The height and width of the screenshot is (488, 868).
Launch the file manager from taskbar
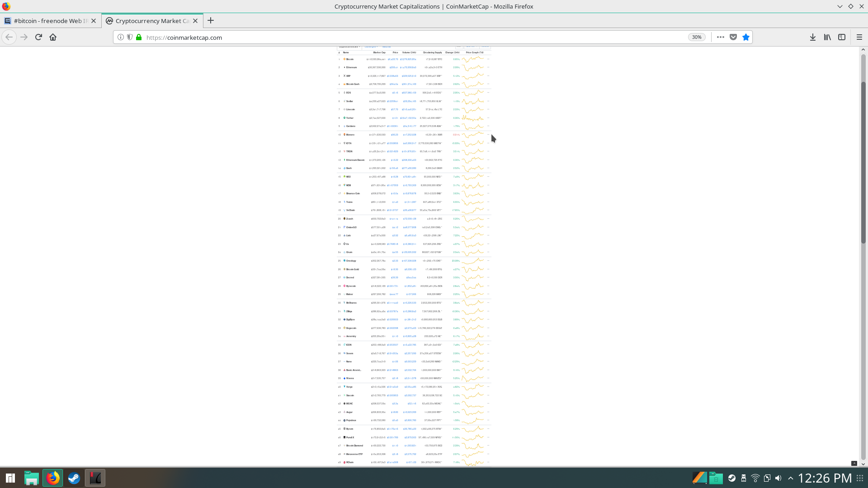tap(31, 478)
